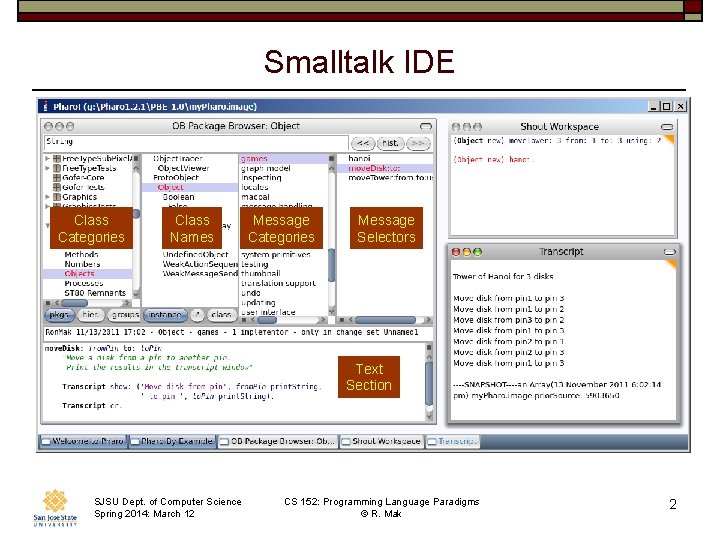Click the yellow dot in Transcript titlebar
This screenshot has height=540, width=720.
[467, 252]
